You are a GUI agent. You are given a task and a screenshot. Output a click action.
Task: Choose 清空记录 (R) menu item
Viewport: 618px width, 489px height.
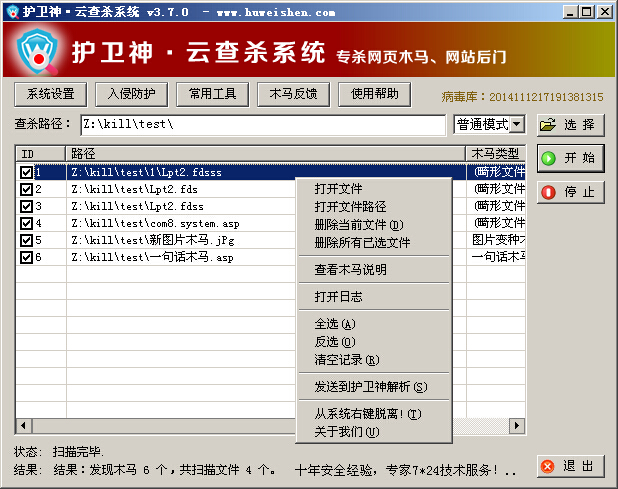374,360
